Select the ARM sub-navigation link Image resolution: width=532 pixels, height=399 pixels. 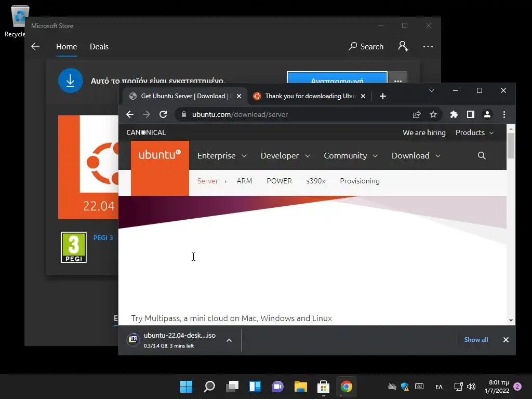coord(244,181)
